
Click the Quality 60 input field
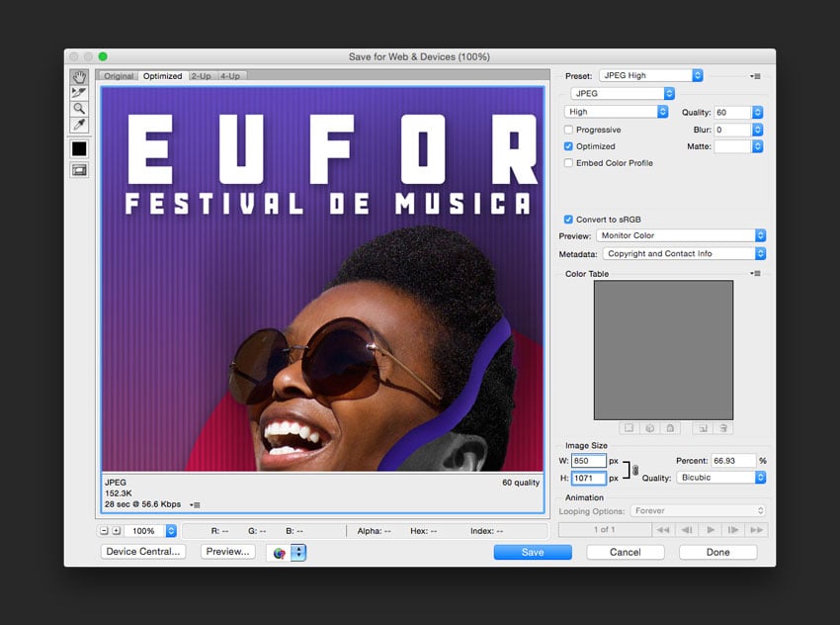click(733, 112)
